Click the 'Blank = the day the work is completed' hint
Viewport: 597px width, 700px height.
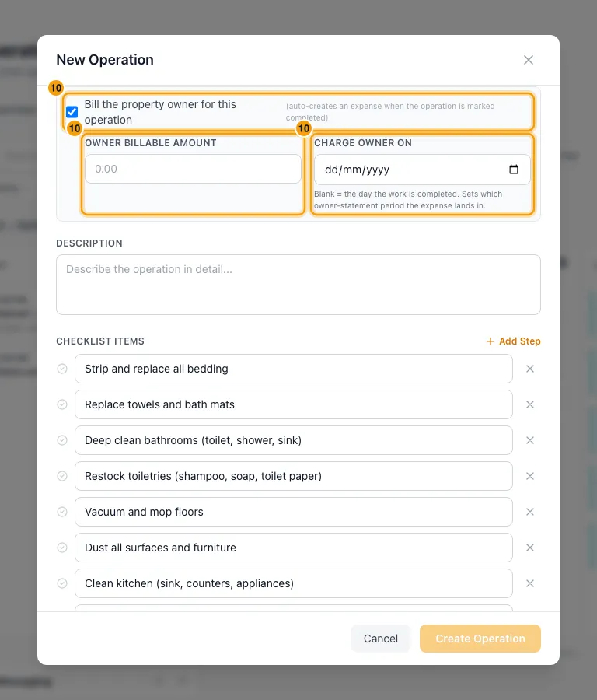tap(408, 200)
